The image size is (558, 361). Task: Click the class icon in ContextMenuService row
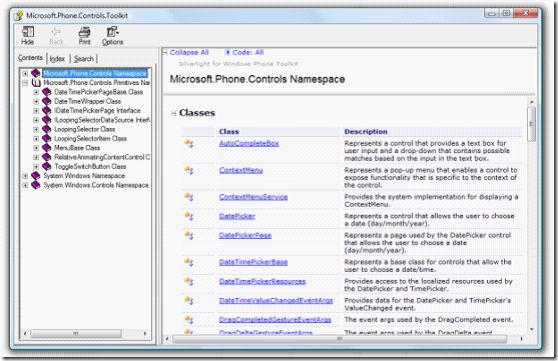point(189,197)
